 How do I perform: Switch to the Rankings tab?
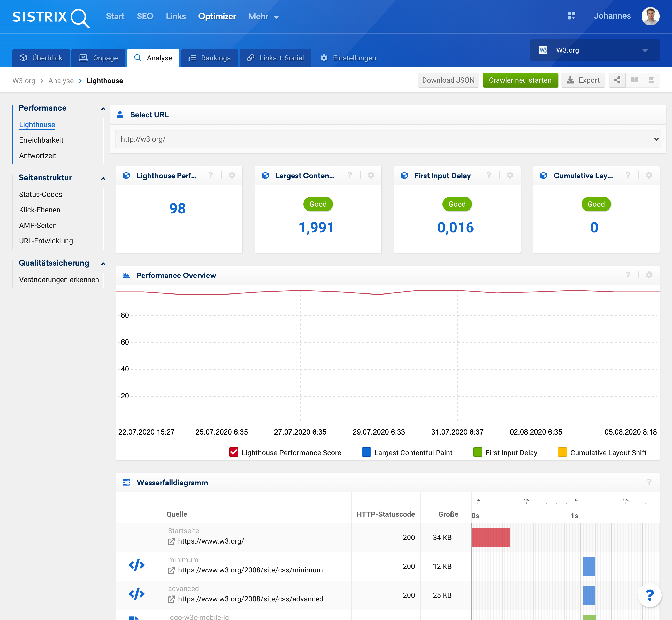pyautogui.click(x=209, y=58)
